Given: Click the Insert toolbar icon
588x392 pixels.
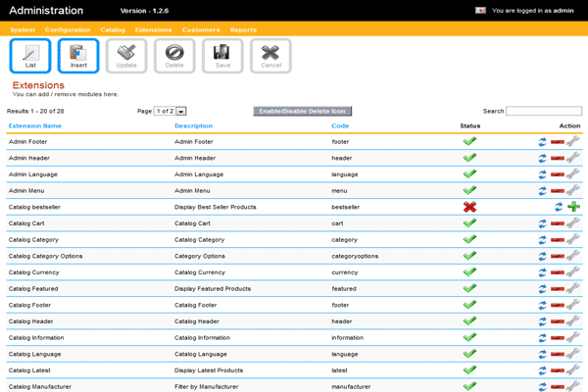Looking at the screenshot, I should (78, 56).
